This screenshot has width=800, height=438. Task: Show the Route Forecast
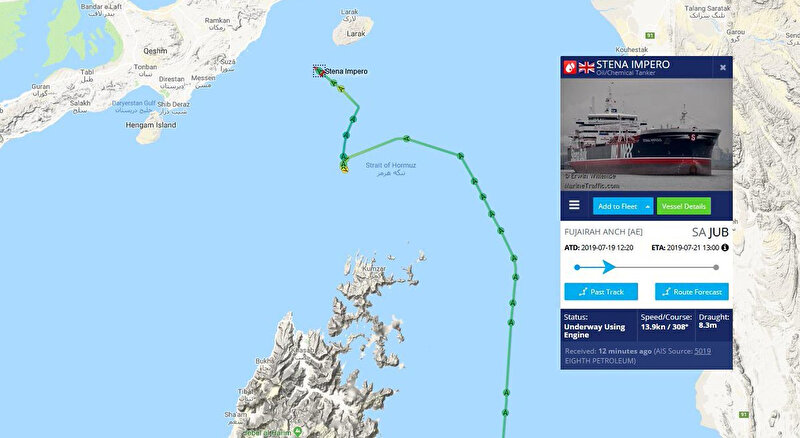click(692, 292)
